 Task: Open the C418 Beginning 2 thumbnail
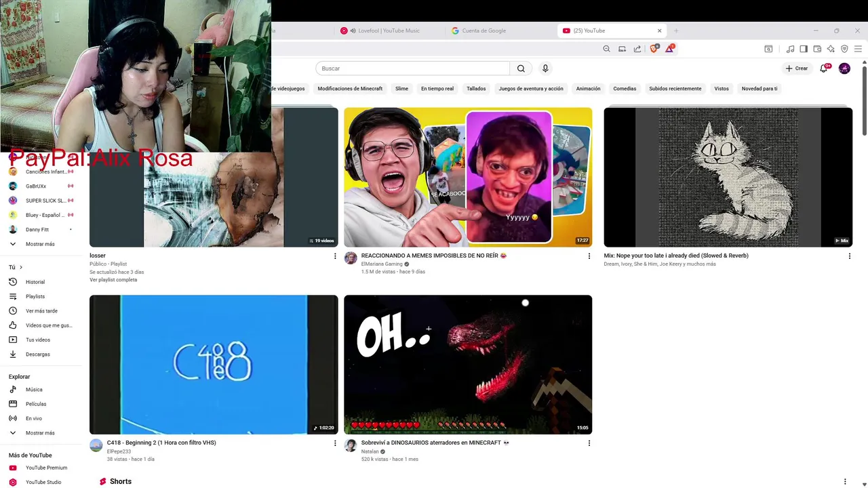point(214,365)
